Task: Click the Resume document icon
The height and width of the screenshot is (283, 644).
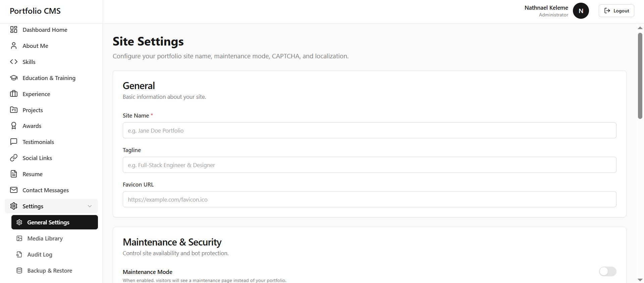Action: (14, 174)
